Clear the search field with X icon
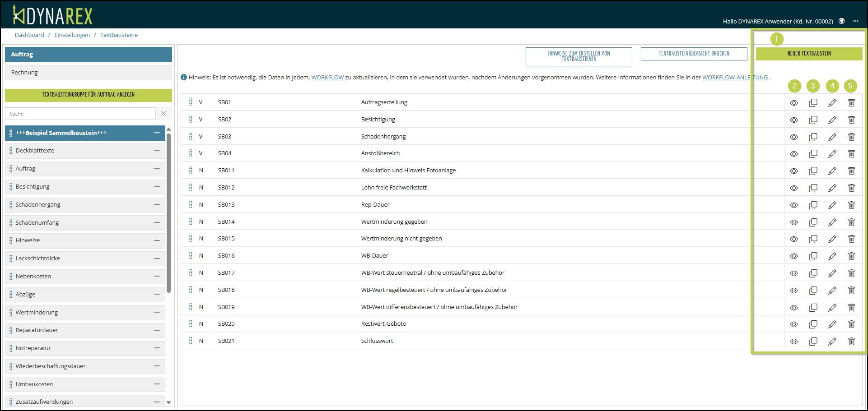The width and height of the screenshot is (868, 411). (x=163, y=114)
